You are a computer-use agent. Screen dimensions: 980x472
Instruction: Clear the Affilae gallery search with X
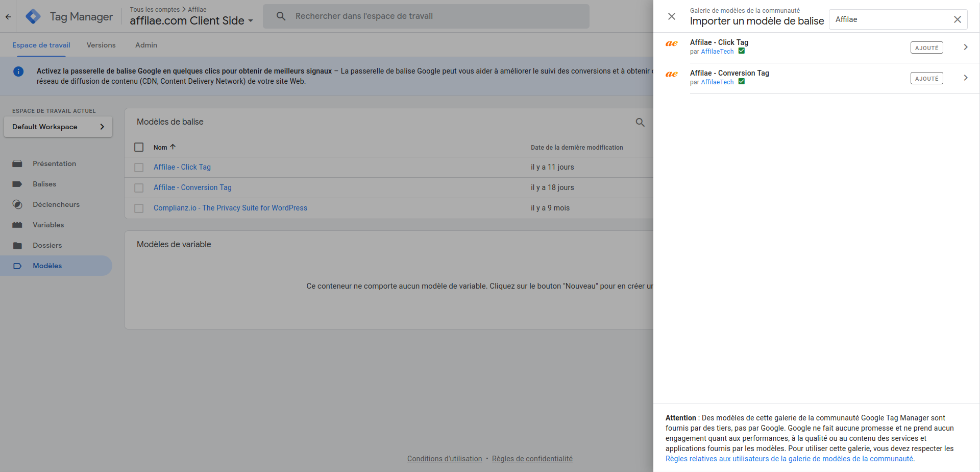958,19
